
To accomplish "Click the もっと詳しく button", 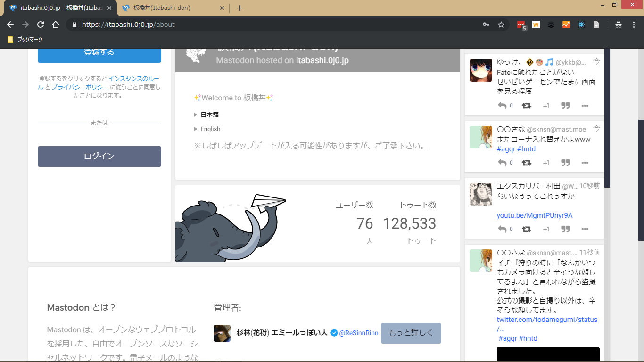I will (x=411, y=333).
